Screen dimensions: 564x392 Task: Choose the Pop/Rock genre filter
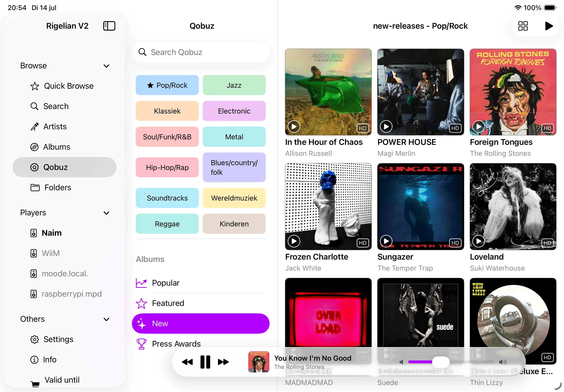click(167, 85)
